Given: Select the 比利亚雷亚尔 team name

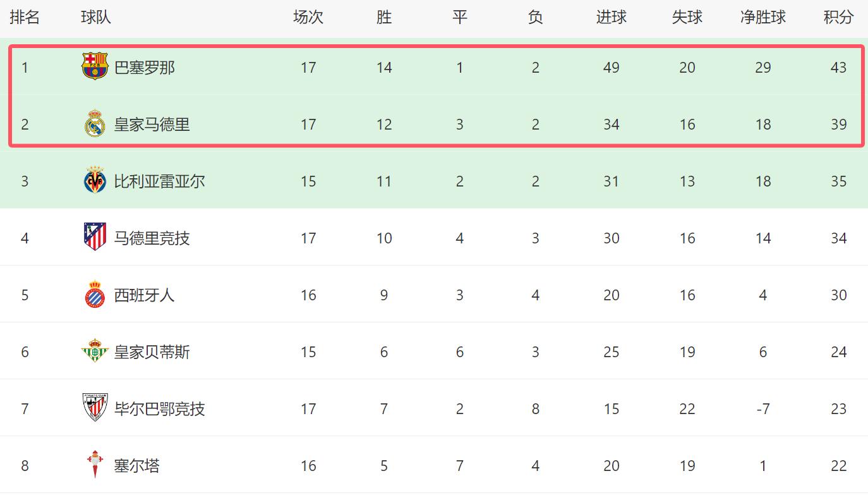Looking at the screenshot, I should [x=160, y=181].
